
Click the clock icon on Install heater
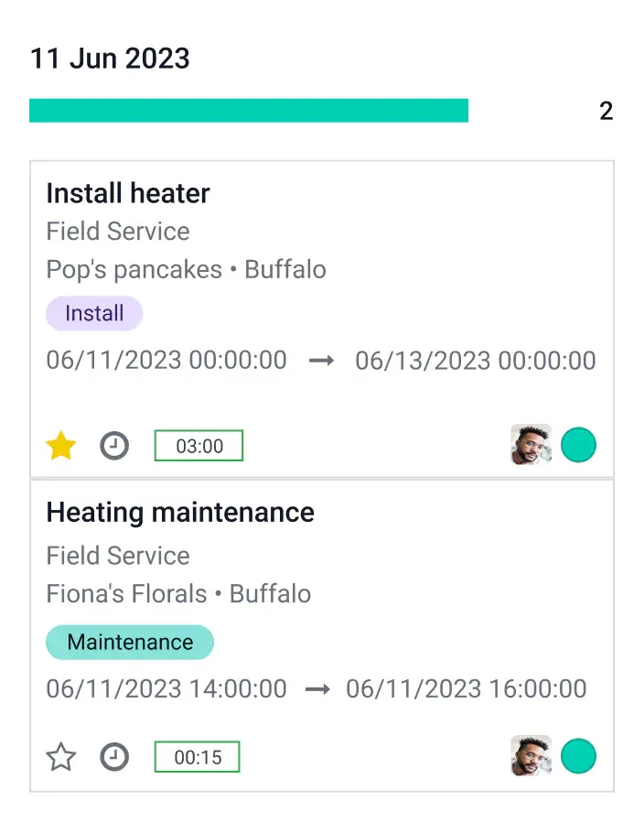[x=114, y=447]
